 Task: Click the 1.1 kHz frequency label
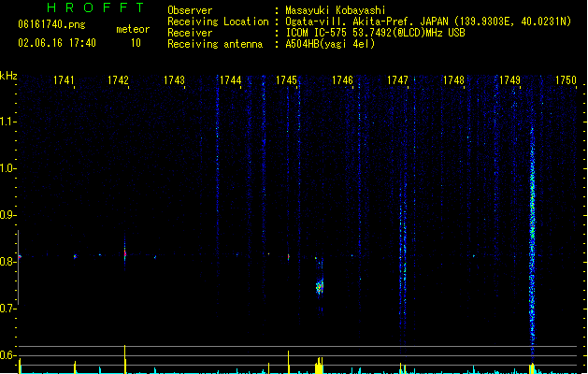[x=7, y=122]
